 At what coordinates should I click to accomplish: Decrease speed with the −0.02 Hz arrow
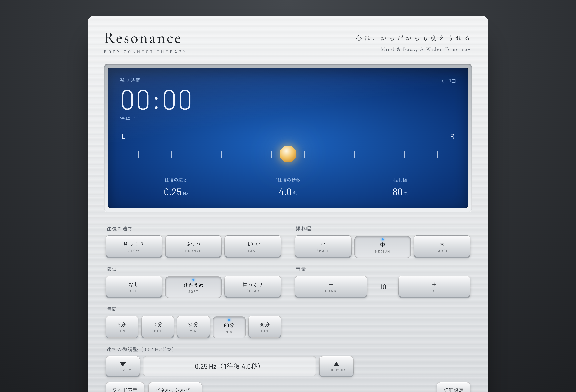click(123, 366)
